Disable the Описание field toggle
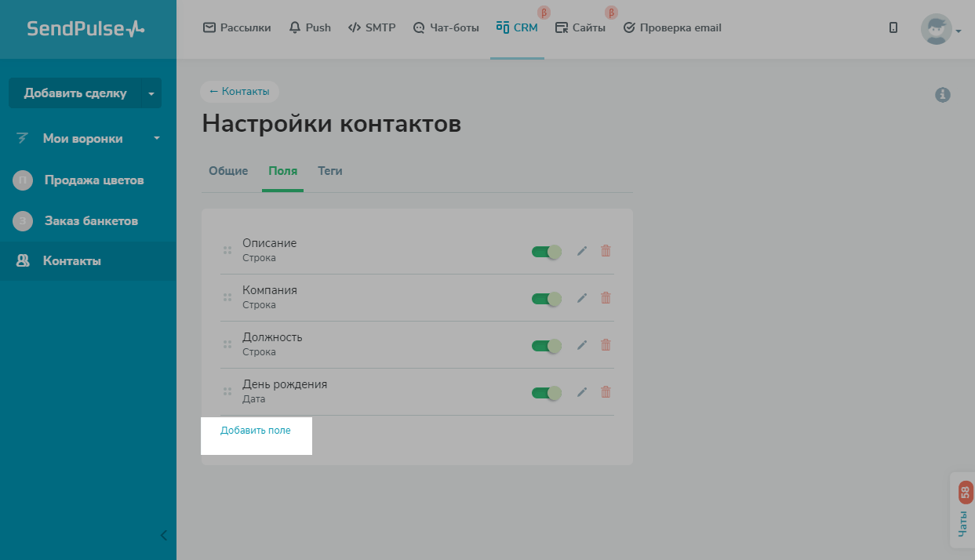 tap(546, 252)
